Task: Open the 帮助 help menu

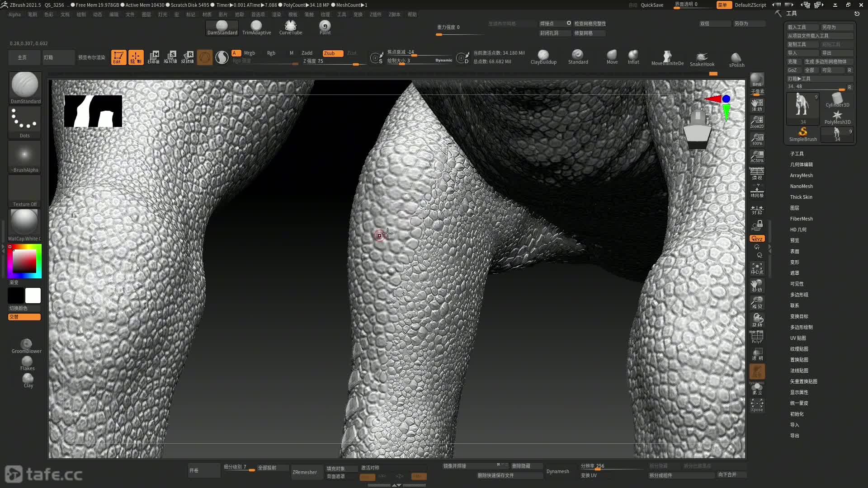Action: tap(412, 14)
